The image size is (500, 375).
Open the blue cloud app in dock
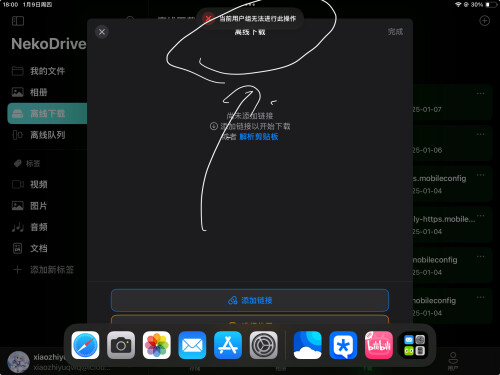tap(307, 345)
